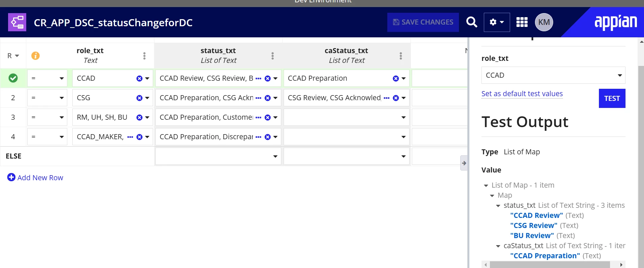Open status_txt column options menu

click(x=273, y=56)
